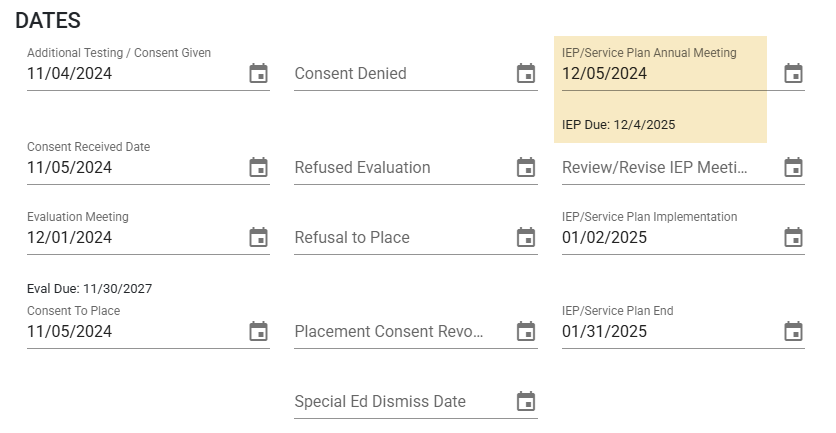The height and width of the screenshot is (433, 836).
Task: Click the Consent Denied date field
Action: tap(403, 74)
